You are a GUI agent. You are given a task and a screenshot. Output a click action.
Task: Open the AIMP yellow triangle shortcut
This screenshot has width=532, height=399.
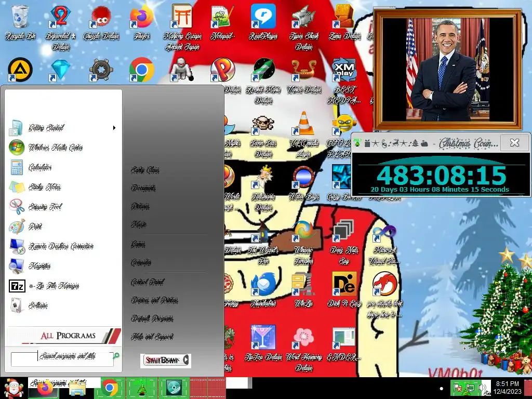coord(20,70)
